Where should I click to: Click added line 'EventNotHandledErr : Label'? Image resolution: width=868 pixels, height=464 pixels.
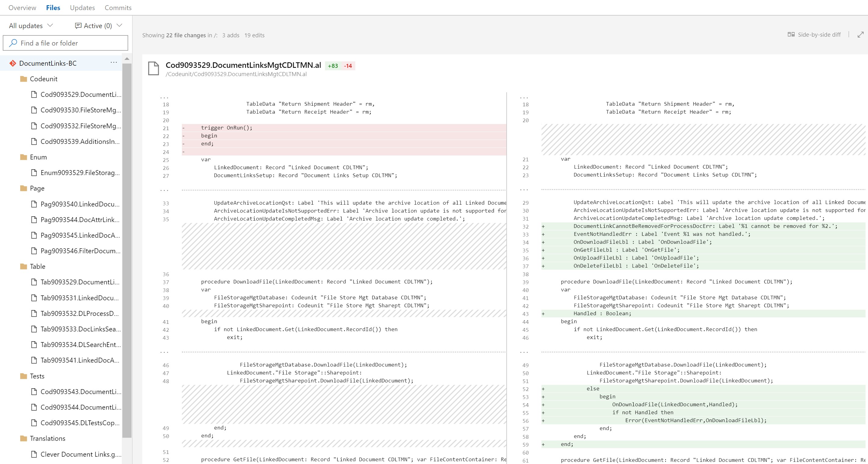click(703, 234)
